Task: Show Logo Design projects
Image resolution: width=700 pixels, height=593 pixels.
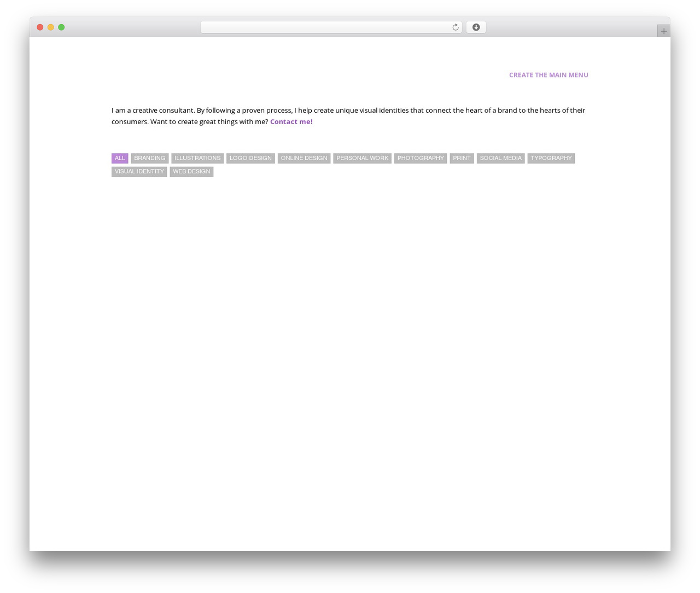Action: pyautogui.click(x=250, y=158)
